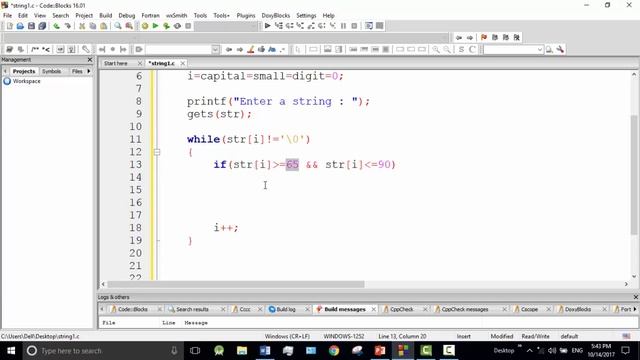Click the editor horizontal scrollbar thumb
Image resolution: width=640 pixels, height=360 pixels.
[236, 284]
